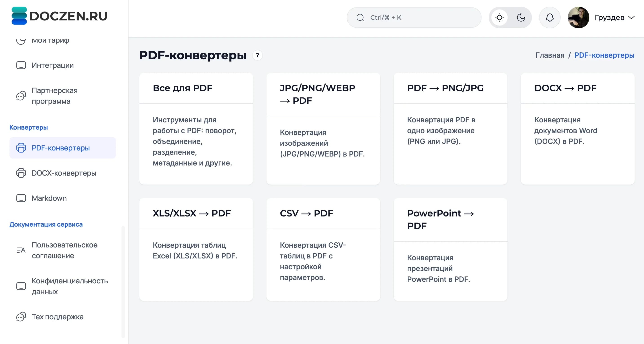Open the XLS/XLSX → PDF card

(196, 249)
